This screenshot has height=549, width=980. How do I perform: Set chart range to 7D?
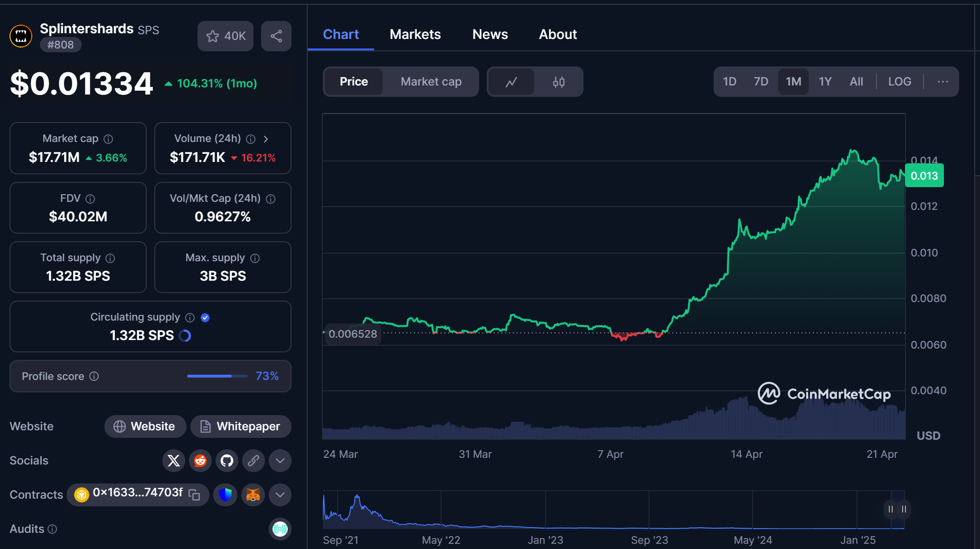click(761, 82)
